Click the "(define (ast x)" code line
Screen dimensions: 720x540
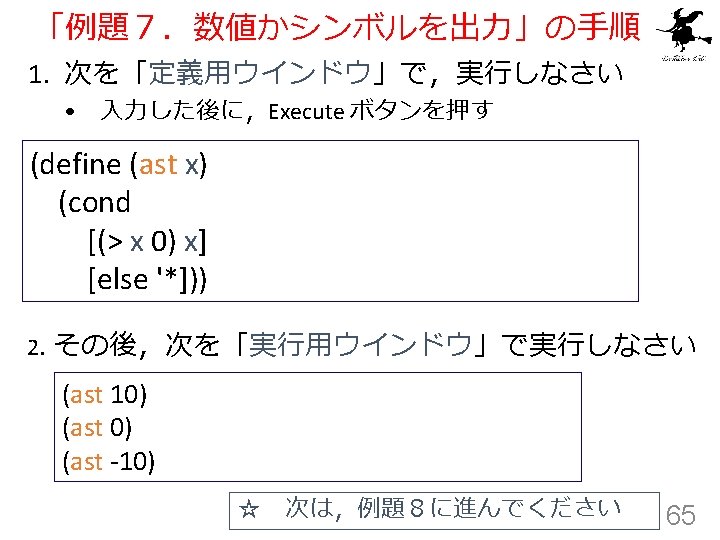tap(118, 164)
